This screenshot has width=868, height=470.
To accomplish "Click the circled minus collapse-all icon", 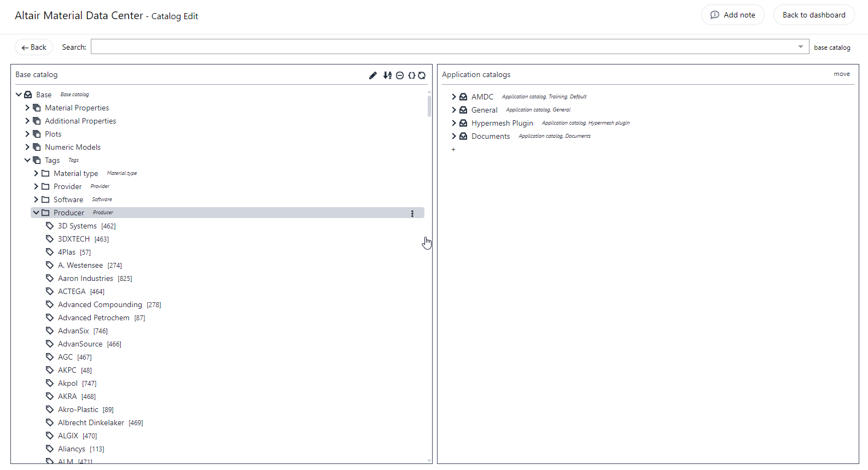I will (x=400, y=75).
